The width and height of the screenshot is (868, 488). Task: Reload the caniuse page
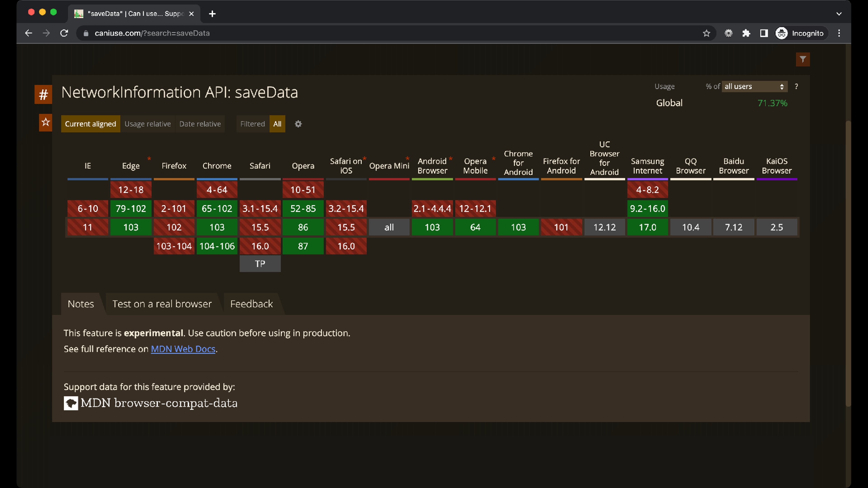tap(64, 33)
